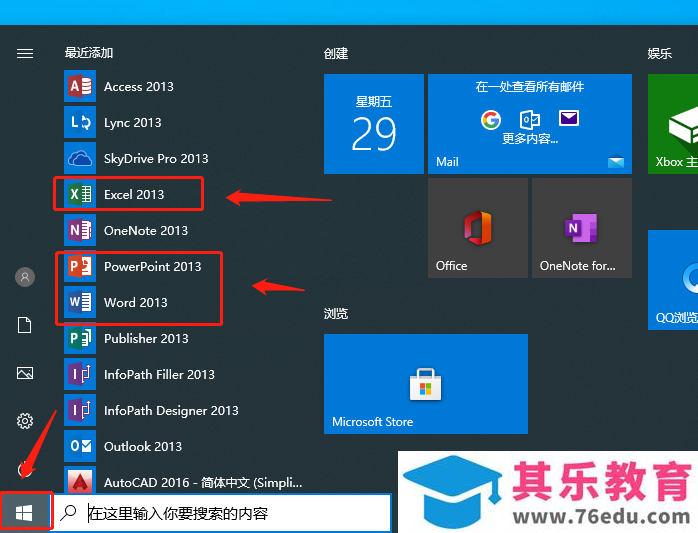Open Pictures sidebar icon
The width and height of the screenshot is (698, 533).
point(25,373)
